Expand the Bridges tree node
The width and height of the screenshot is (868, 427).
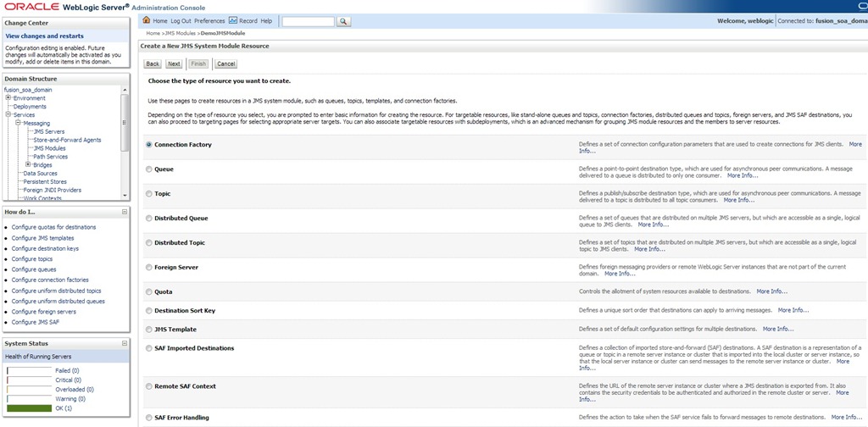coord(29,164)
